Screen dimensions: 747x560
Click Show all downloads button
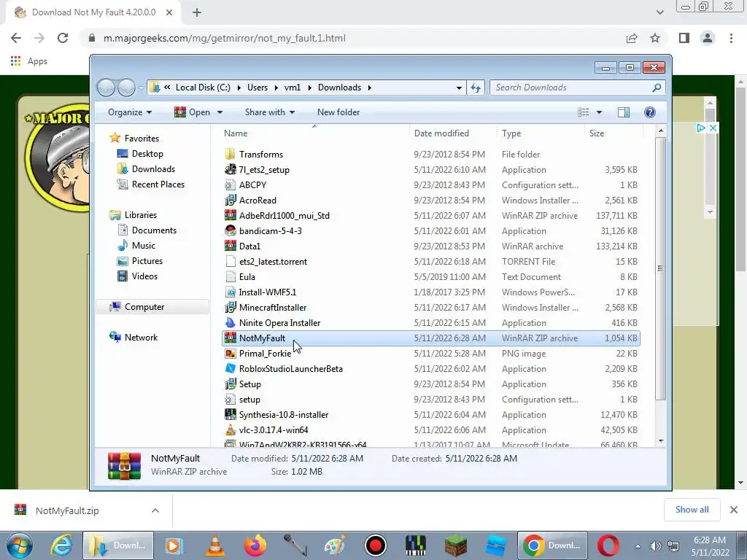pos(692,510)
